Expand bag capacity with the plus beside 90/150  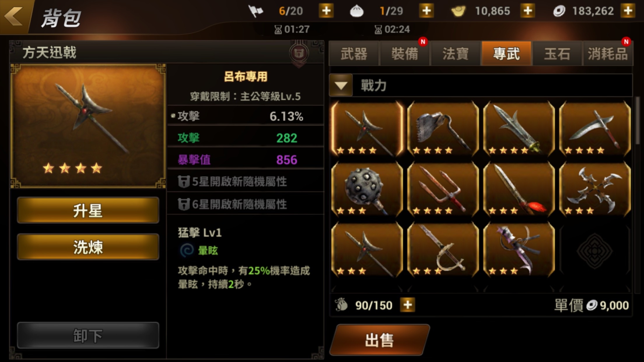pos(407,305)
